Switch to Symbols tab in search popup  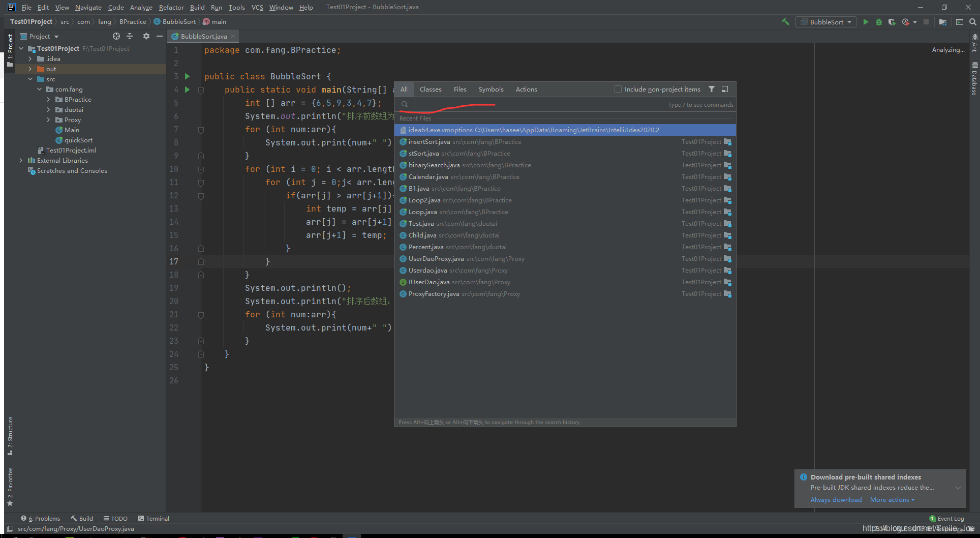pyautogui.click(x=491, y=89)
